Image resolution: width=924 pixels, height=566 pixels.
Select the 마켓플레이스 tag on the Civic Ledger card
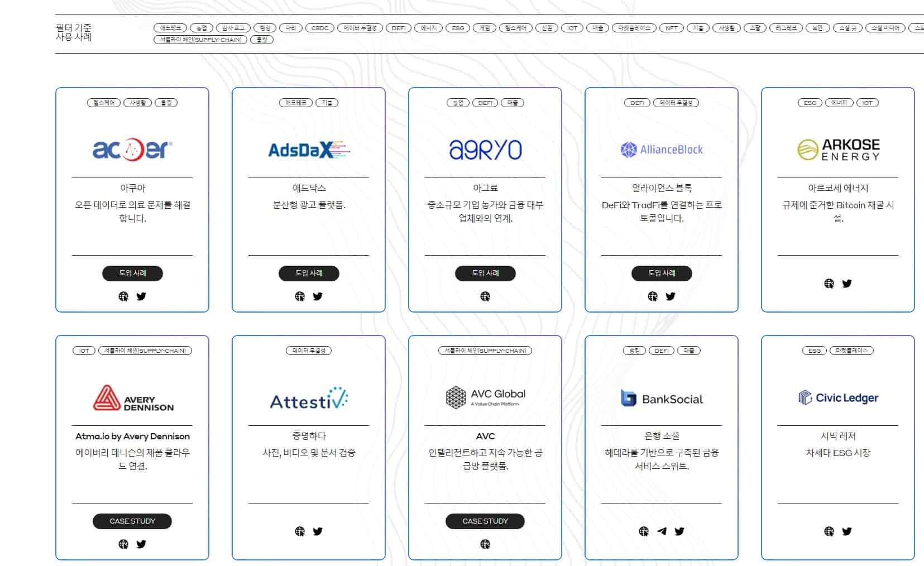point(851,351)
